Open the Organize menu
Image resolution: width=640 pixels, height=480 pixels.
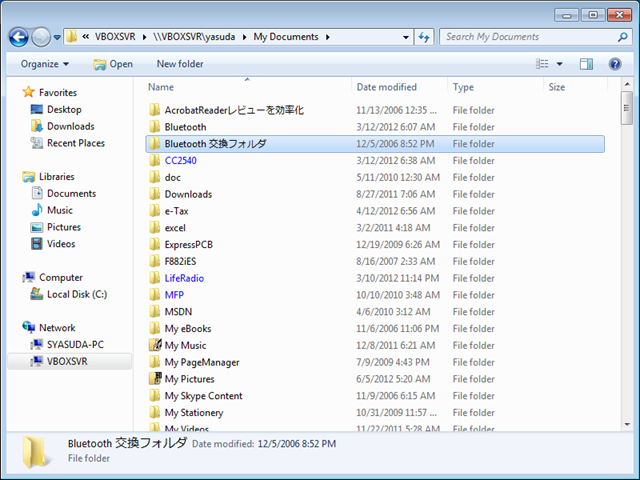[45, 64]
